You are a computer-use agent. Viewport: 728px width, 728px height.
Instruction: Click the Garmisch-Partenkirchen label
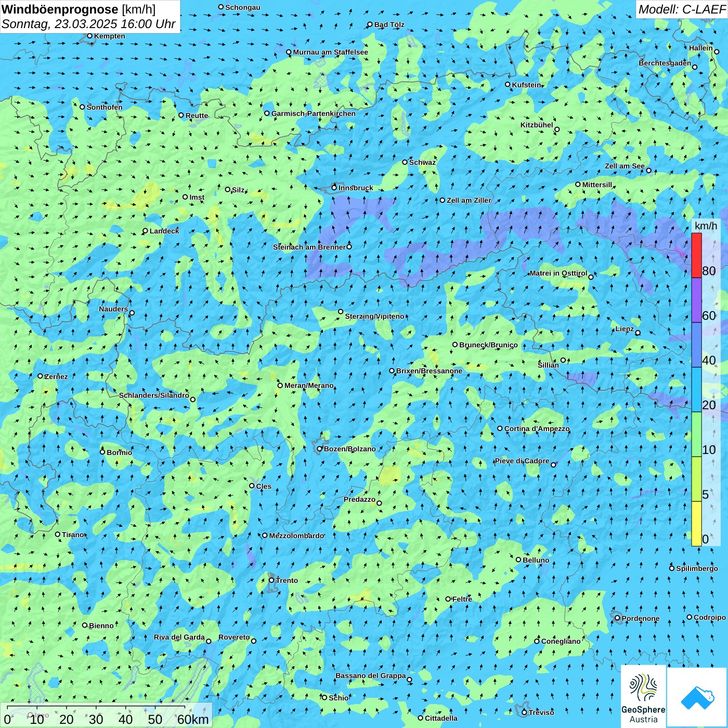point(314,113)
